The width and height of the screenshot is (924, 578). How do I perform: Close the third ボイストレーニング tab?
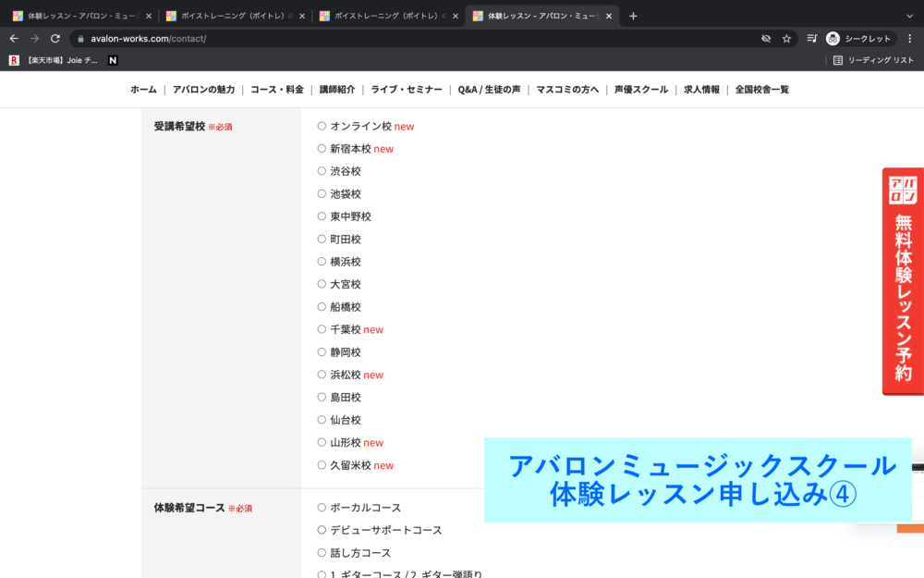(456, 16)
